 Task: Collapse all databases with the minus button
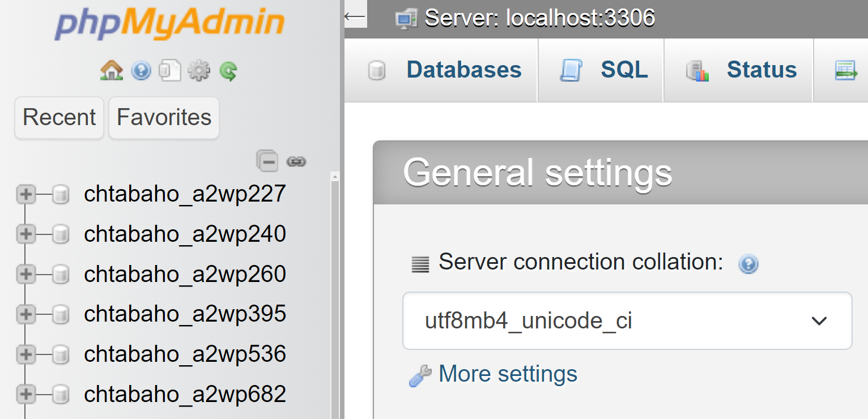267,161
